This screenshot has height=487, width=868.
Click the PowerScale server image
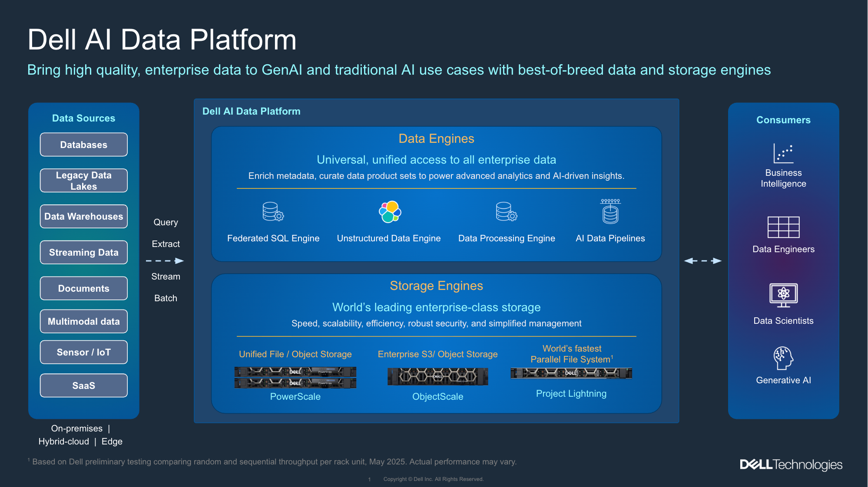(295, 377)
